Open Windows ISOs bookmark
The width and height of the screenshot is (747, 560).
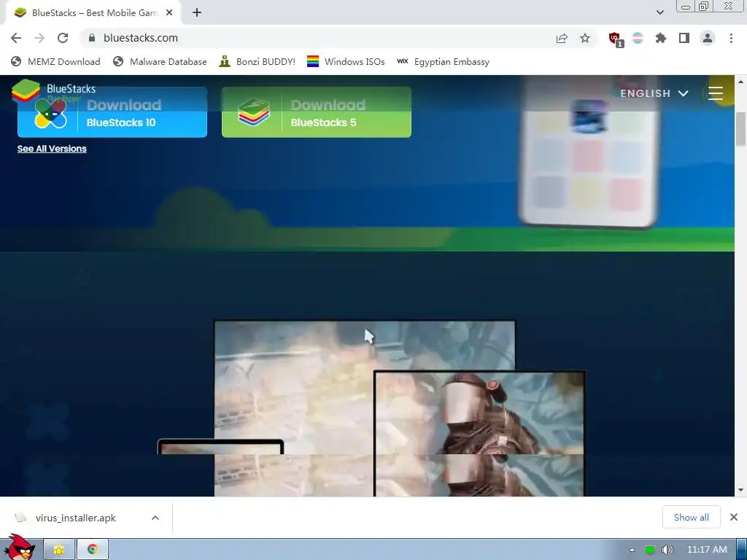pos(346,62)
